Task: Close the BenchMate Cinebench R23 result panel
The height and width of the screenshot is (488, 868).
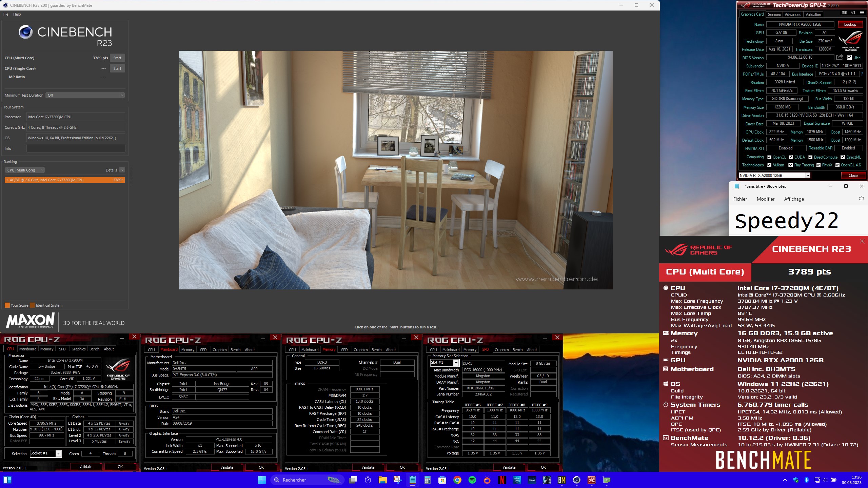Action: click(862, 241)
